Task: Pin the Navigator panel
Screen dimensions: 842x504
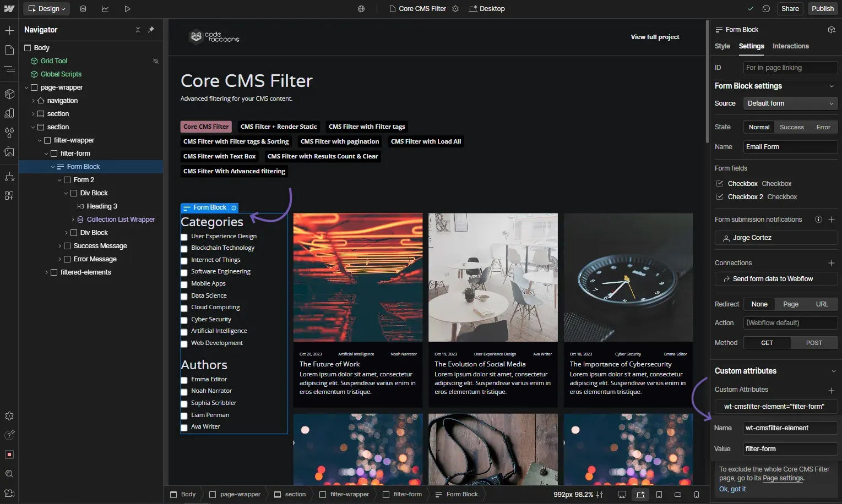Action: [151, 30]
